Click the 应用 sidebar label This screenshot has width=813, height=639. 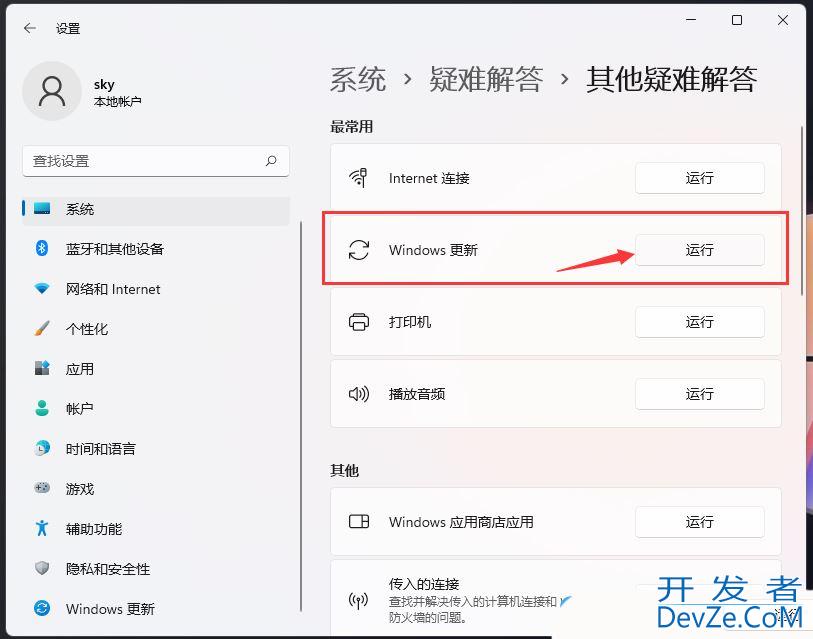[x=80, y=369]
